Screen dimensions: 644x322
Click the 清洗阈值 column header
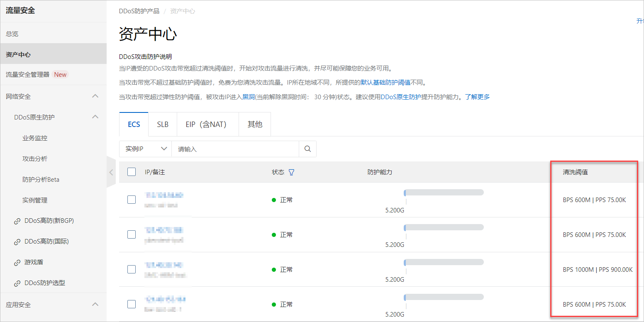575,172
